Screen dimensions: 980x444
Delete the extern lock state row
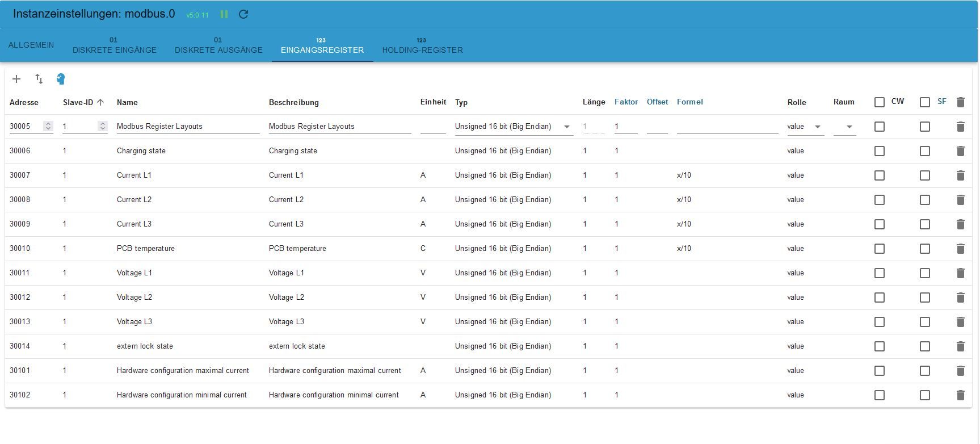click(x=960, y=346)
